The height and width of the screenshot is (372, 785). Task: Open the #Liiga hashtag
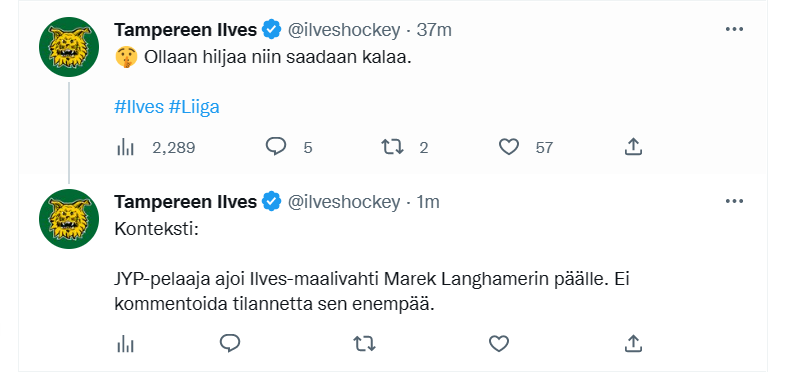[194, 107]
